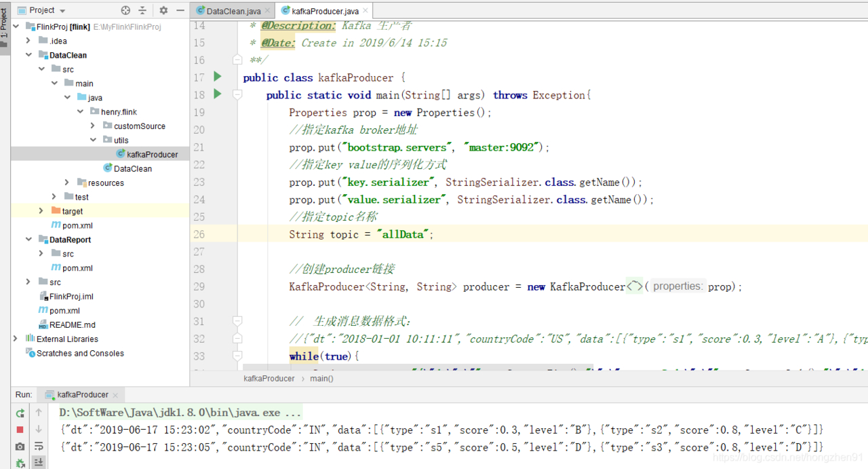Click main() in the breadcrumb bar
Viewport: 868px width, 469px height.
tap(321, 378)
